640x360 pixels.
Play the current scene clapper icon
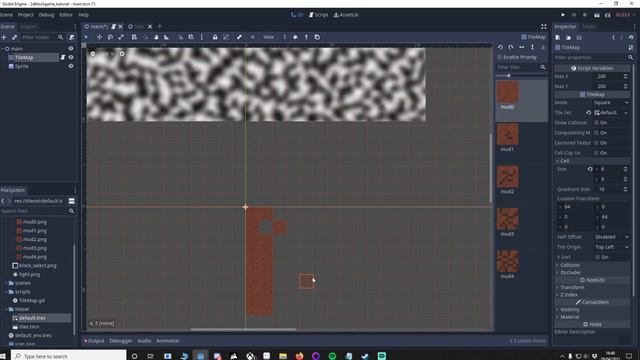tap(597, 15)
